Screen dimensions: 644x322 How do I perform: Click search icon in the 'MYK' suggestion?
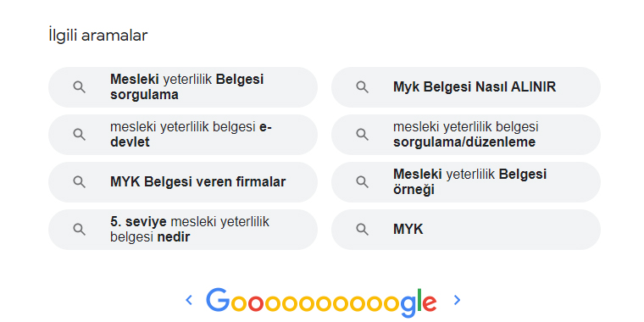tap(363, 230)
